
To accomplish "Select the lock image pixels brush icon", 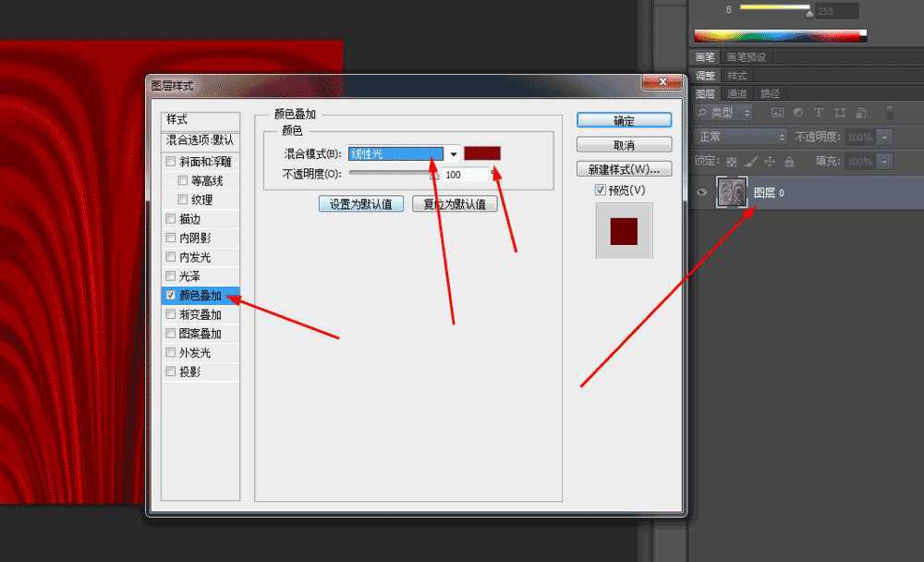I will coord(748,162).
